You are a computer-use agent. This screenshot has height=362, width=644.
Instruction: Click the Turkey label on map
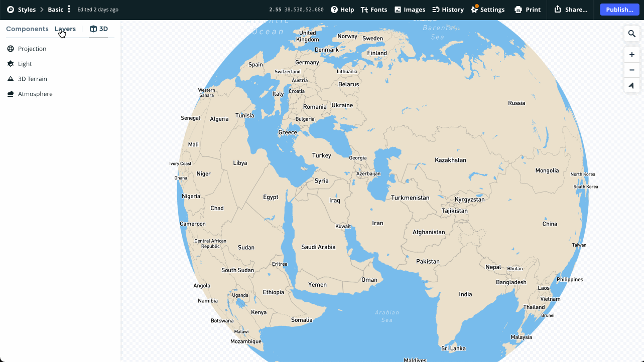coord(322,155)
